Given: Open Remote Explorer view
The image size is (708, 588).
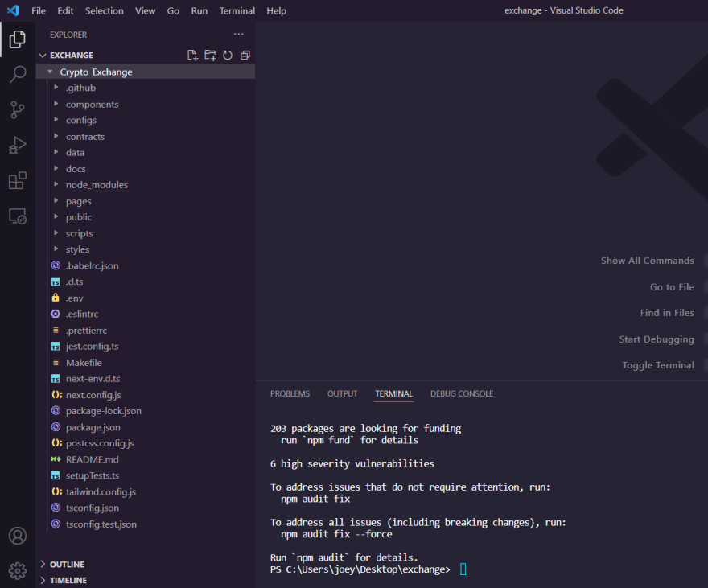Looking at the screenshot, I should (17, 216).
